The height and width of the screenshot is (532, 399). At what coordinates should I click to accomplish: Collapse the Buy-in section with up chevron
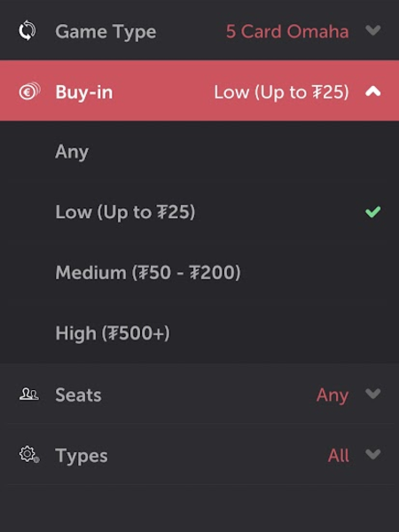[373, 91]
